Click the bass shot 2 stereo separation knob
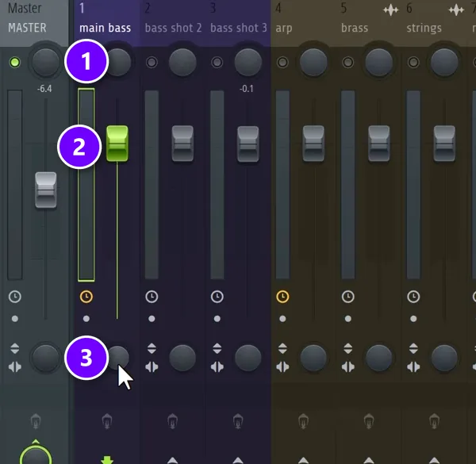This screenshot has height=464, width=476. click(x=182, y=358)
